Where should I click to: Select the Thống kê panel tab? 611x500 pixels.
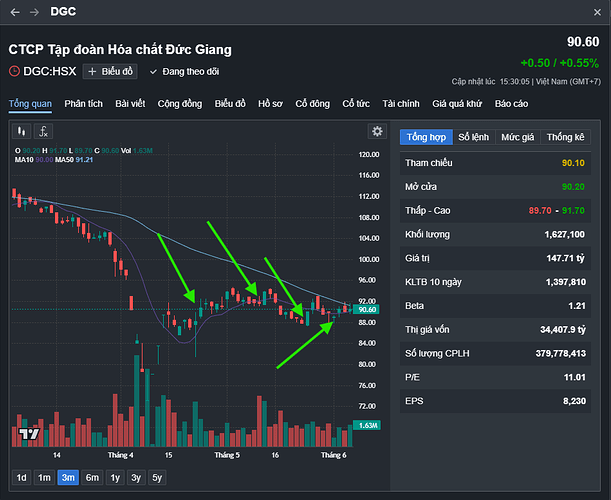point(566,136)
